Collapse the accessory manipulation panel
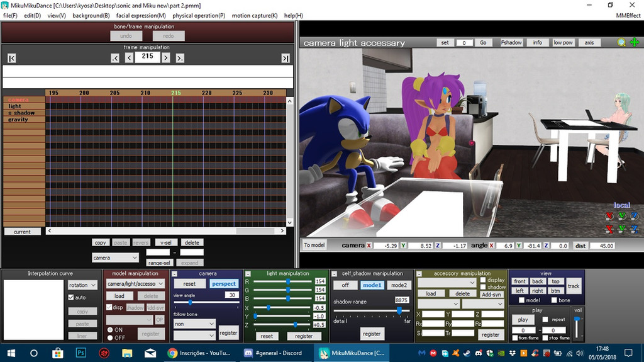 tap(419, 274)
